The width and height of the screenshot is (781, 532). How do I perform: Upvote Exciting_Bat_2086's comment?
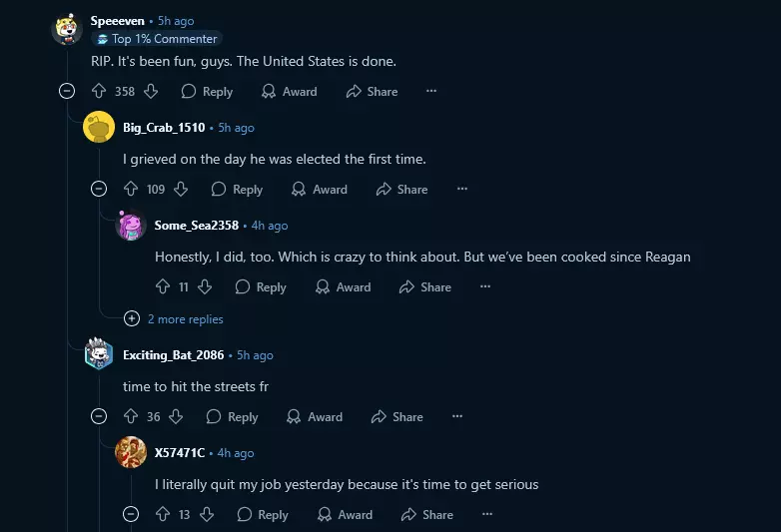131,416
